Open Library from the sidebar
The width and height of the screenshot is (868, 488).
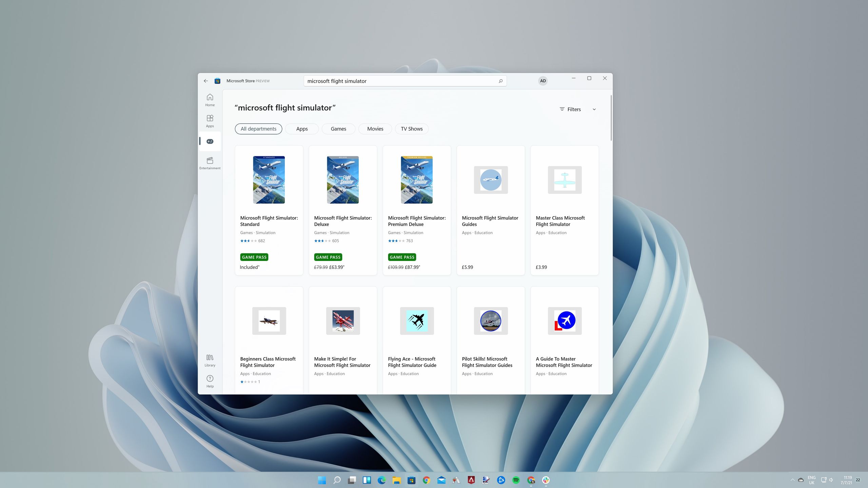[210, 360]
